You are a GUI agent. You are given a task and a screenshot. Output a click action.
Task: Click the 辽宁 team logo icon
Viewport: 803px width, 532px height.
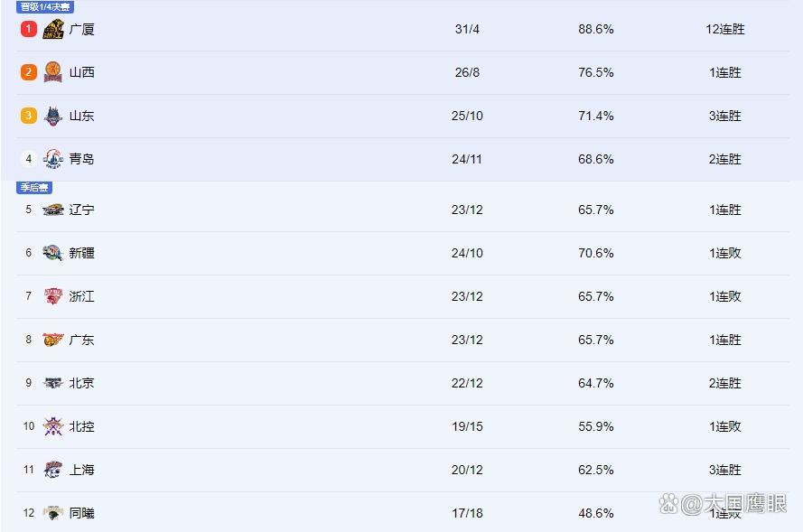coord(53,210)
